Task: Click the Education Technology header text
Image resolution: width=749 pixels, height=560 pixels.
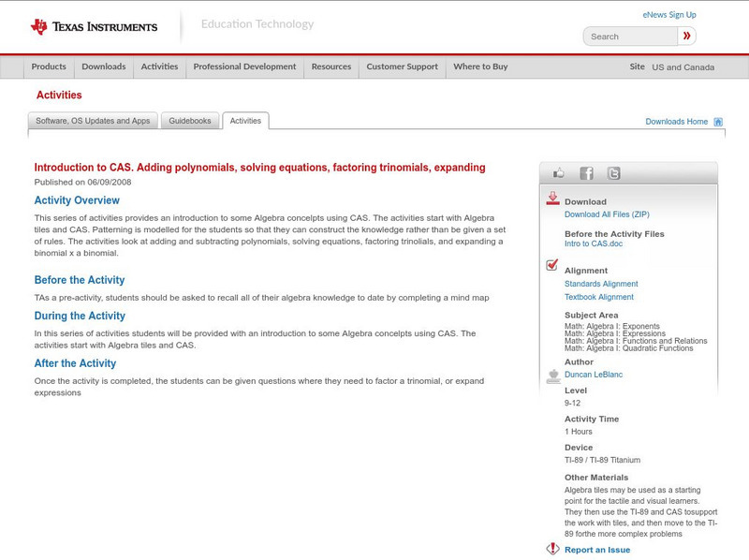Action: [257, 24]
